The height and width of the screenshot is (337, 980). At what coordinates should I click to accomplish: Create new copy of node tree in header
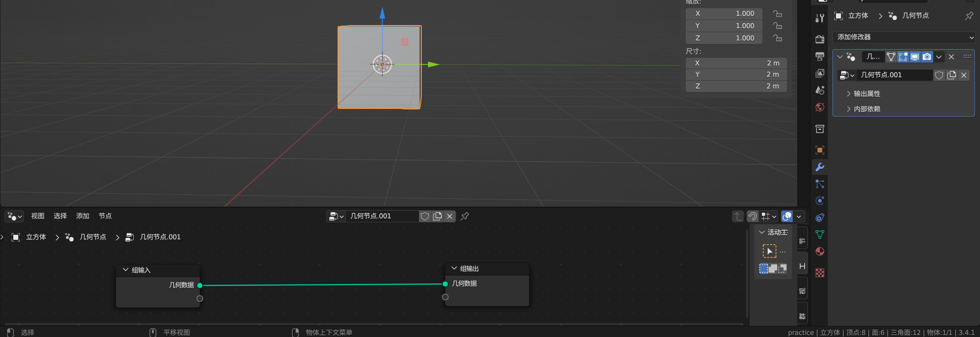tap(437, 216)
